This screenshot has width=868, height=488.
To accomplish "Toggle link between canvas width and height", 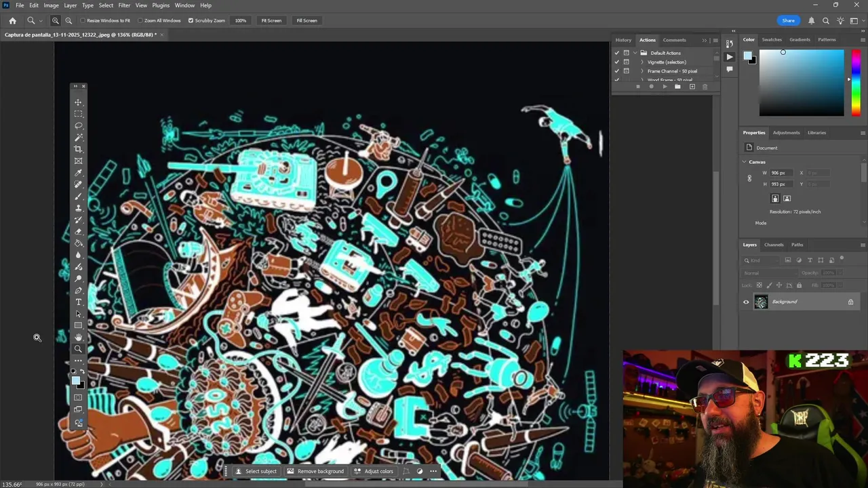I will coord(749,178).
